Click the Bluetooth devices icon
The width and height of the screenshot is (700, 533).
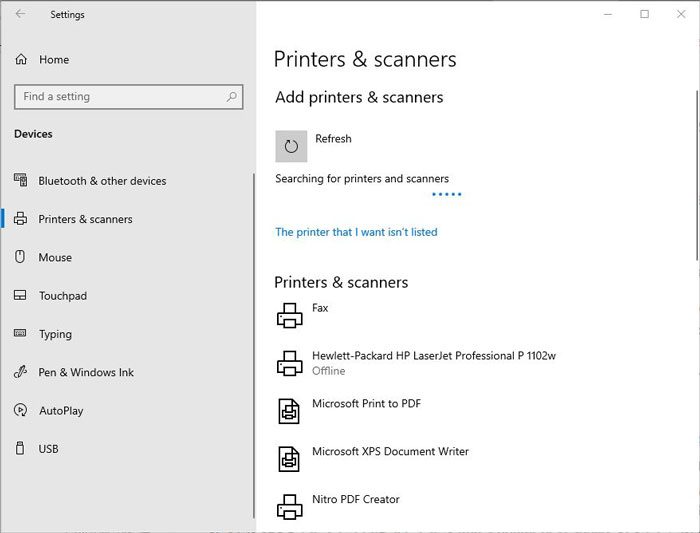[21, 180]
